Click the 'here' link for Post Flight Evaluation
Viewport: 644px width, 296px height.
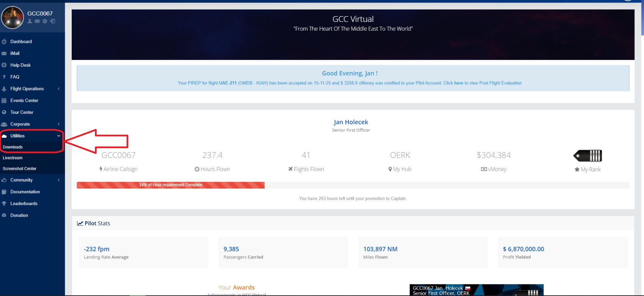pos(459,83)
